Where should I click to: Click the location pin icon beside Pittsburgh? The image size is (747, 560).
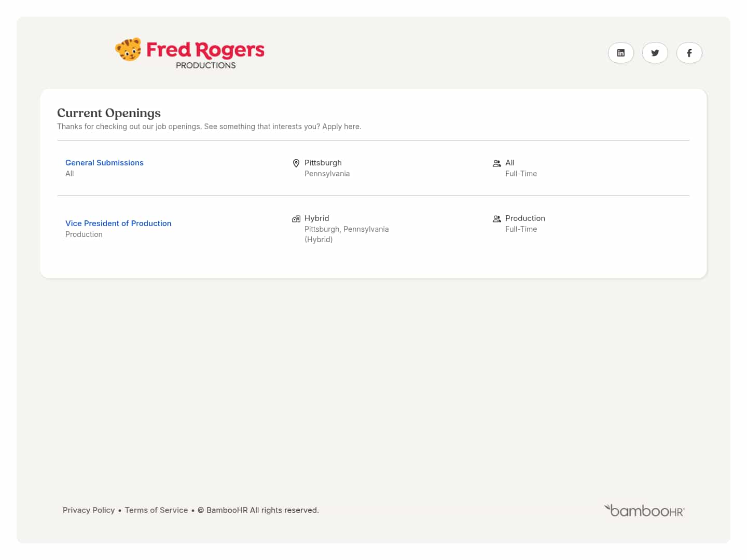(296, 163)
